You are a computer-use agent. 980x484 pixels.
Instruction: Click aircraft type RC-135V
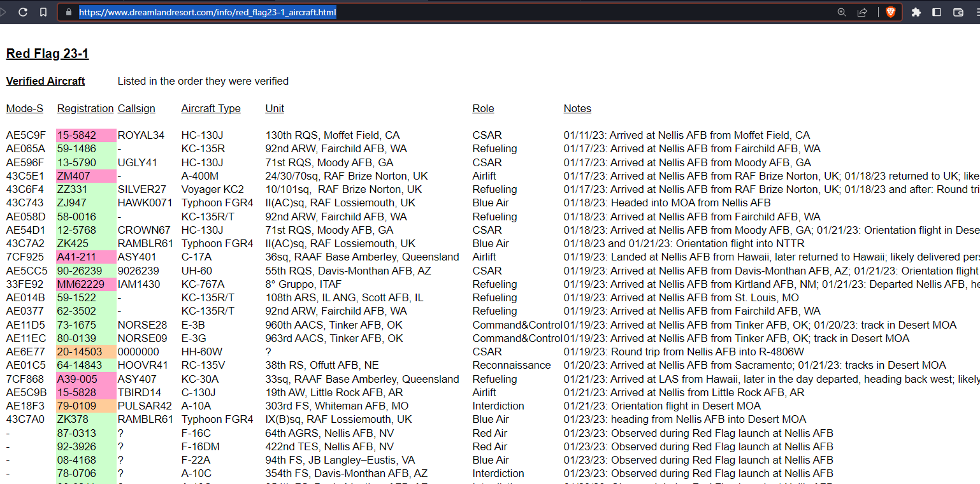(203, 365)
